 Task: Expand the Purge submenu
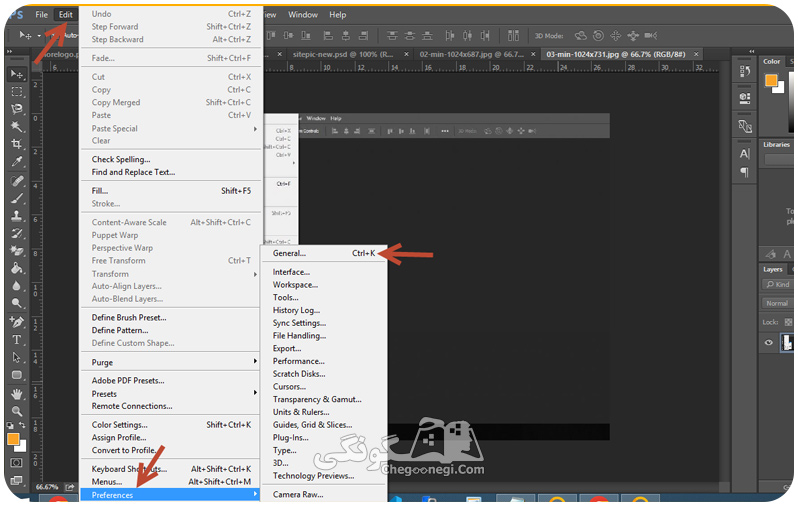tap(171, 362)
